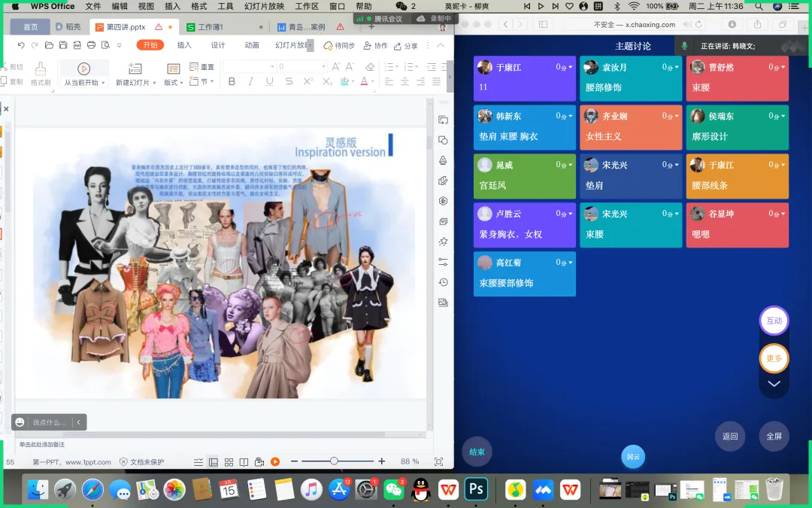
Task: Adjust the zoom slider handle
Action: point(334,461)
